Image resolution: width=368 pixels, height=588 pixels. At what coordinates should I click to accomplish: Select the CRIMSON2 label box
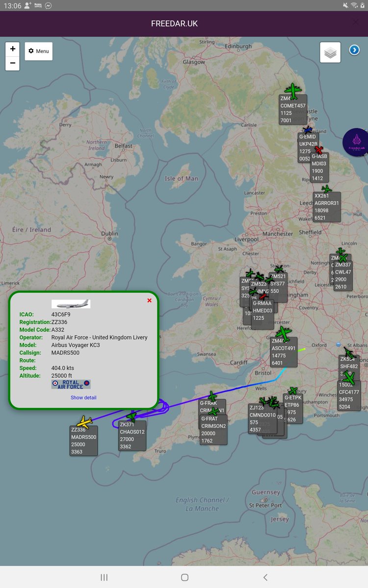213,430
